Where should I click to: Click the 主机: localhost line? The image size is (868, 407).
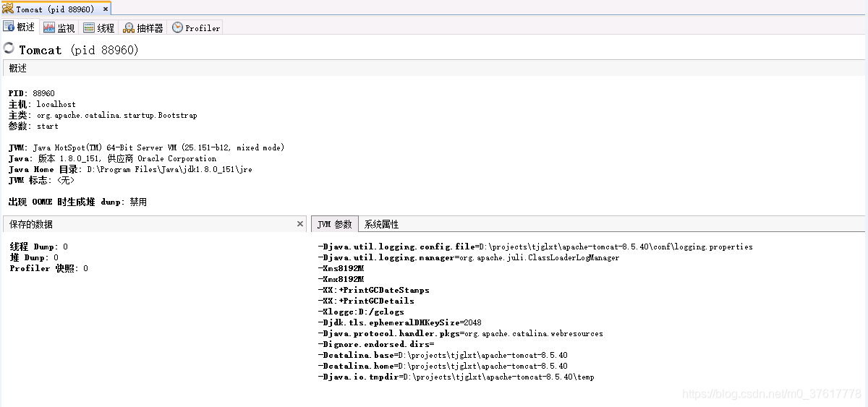[x=42, y=104]
